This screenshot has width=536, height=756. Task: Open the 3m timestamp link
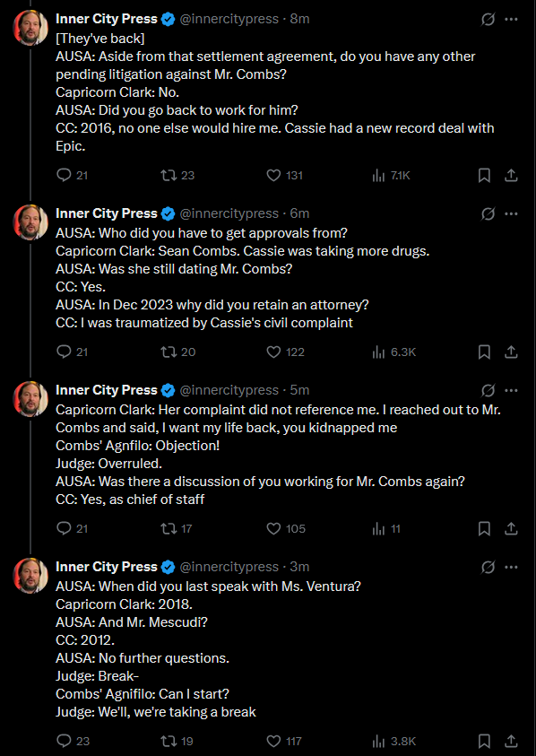tap(299, 567)
